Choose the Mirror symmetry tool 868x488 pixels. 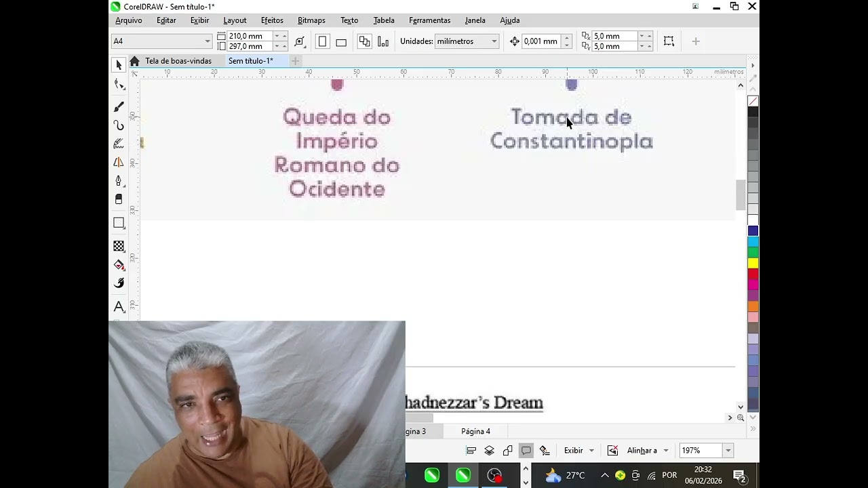[x=119, y=162]
